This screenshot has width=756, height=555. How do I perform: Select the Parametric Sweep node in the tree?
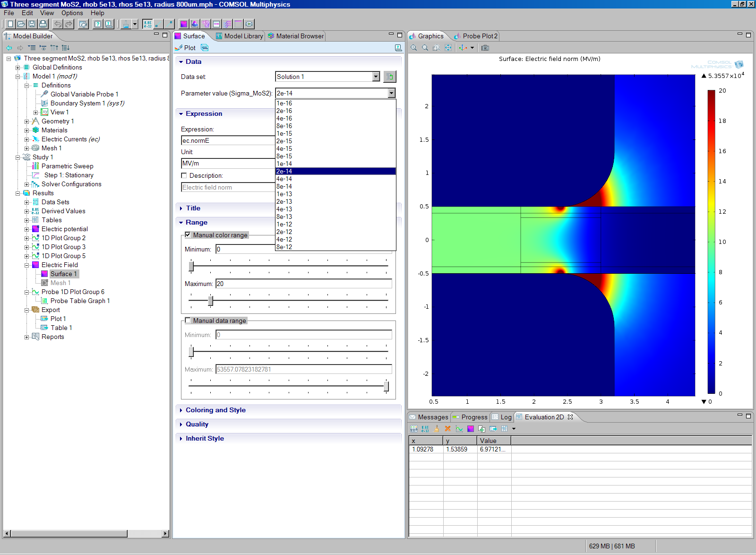[67, 166]
